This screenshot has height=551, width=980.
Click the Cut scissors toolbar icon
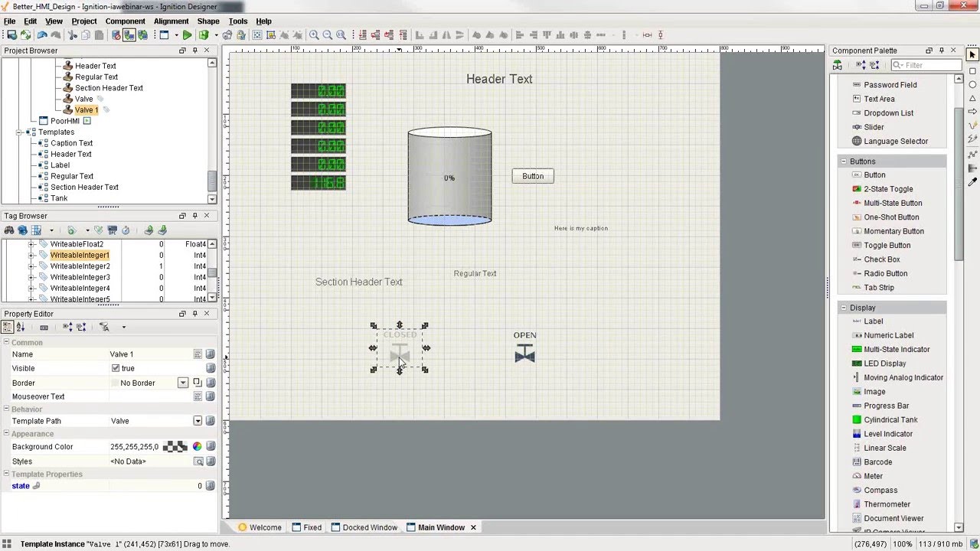(73, 35)
